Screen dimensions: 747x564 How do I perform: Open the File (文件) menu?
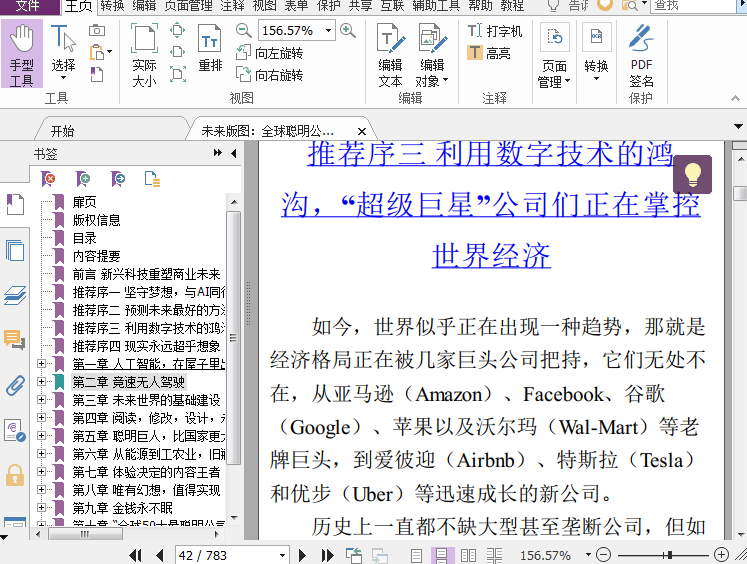pyautogui.click(x=28, y=6)
